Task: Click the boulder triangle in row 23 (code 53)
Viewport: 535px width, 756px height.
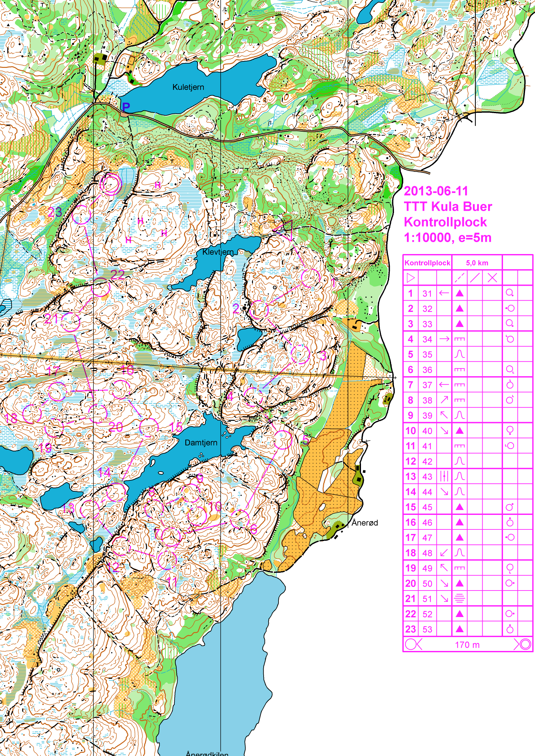Action: 460,629
